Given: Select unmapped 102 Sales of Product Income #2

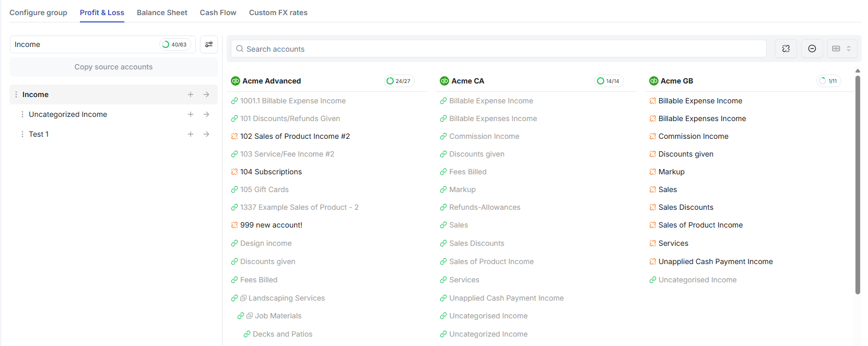Looking at the screenshot, I should point(295,136).
